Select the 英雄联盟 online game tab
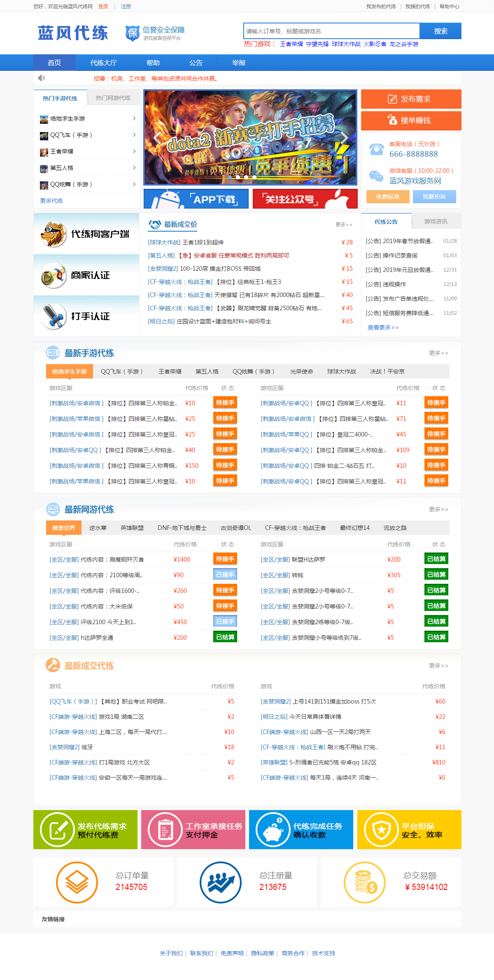The height and width of the screenshot is (980, 494). (132, 528)
